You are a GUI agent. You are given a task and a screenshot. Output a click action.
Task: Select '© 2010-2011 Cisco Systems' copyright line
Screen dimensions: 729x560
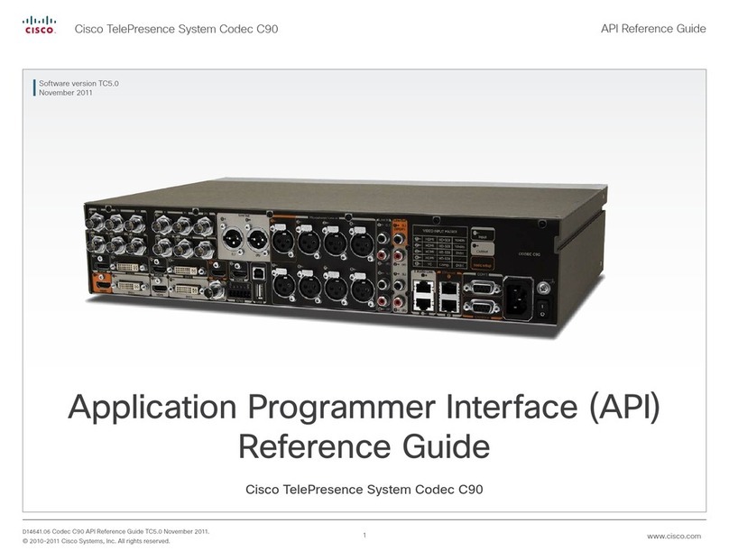pos(97,541)
